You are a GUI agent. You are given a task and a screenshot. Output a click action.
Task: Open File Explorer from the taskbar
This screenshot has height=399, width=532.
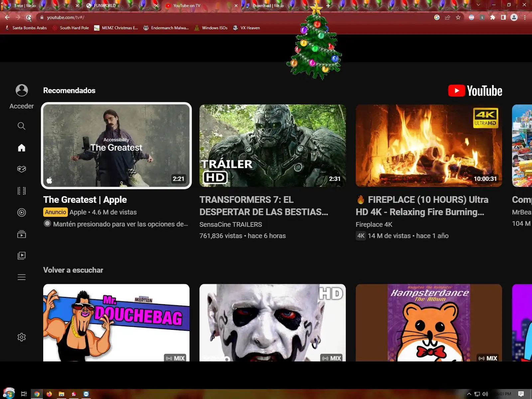coord(62,394)
